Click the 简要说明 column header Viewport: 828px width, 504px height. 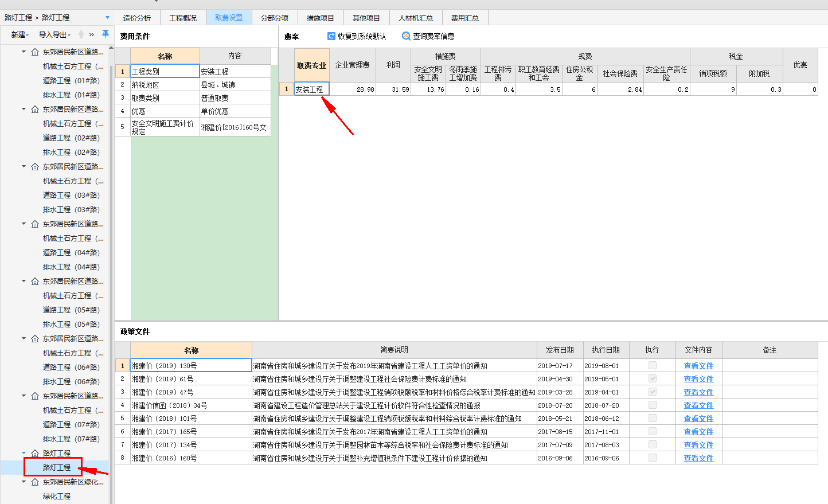pyautogui.click(x=395, y=350)
